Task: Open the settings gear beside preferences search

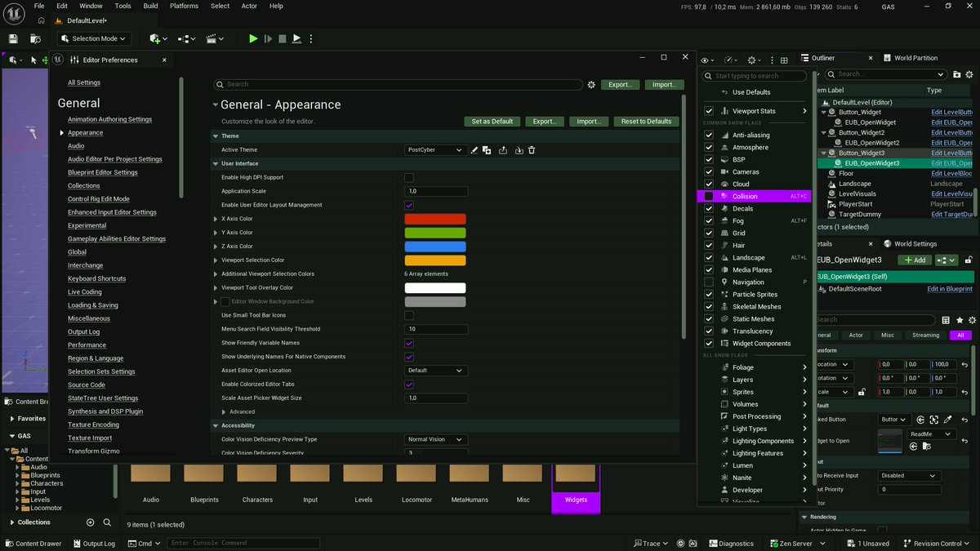Action: point(591,84)
